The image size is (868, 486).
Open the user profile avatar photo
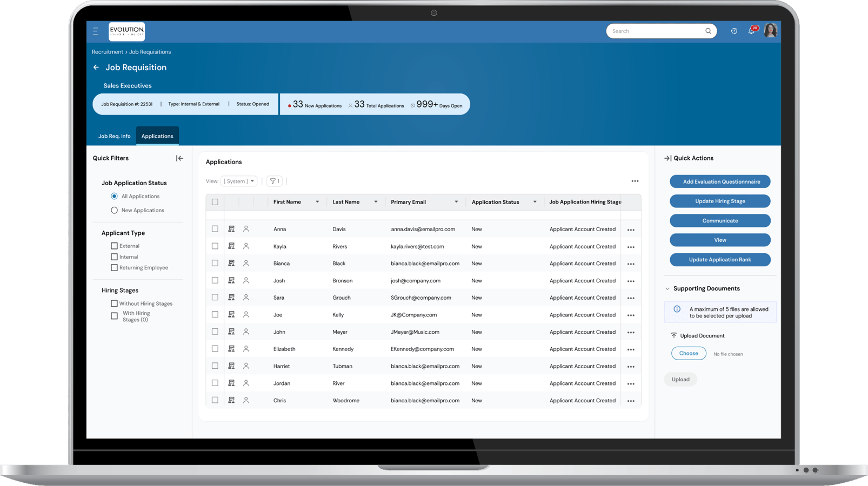point(770,31)
